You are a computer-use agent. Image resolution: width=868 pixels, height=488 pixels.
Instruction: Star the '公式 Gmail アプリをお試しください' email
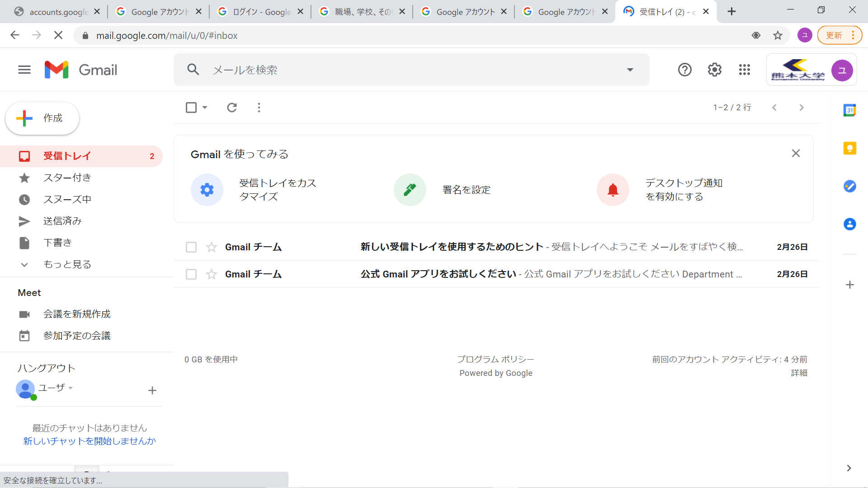tap(211, 274)
